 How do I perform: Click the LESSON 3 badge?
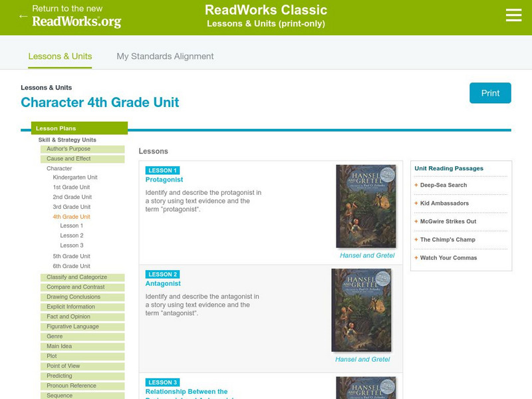coord(162,382)
